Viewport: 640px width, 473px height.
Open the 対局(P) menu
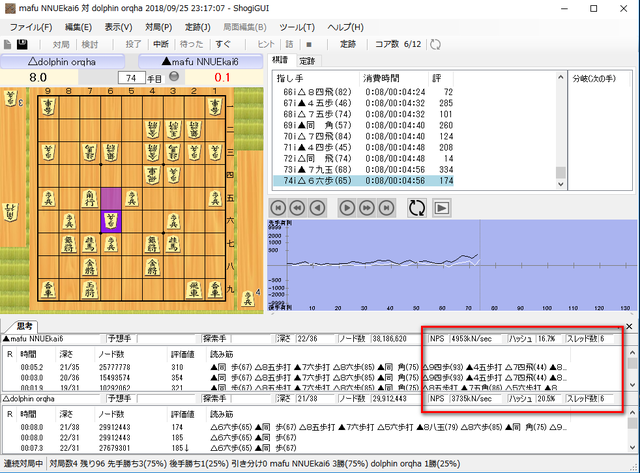click(158, 27)
